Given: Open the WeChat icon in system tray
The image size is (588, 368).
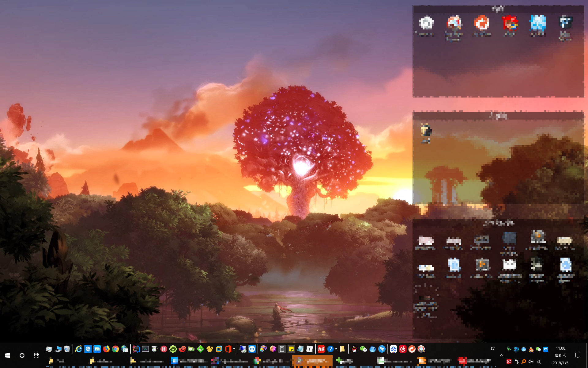Looking at the screenshot, I should (538, 349).
